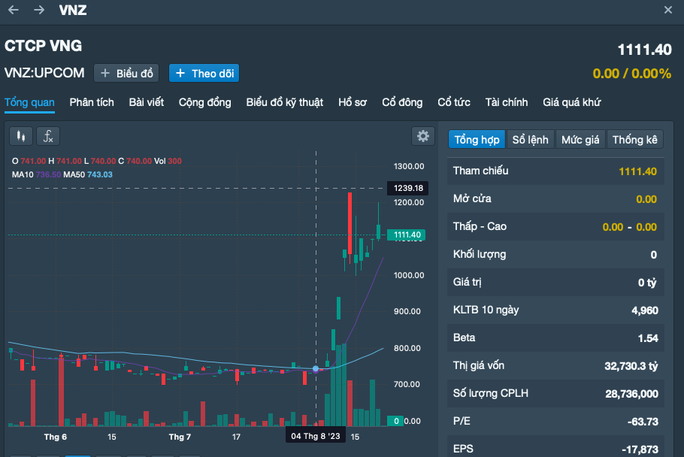The image size is (684, 457).
Task: Click the Theo dõi follow button
Action: point(204,73)
